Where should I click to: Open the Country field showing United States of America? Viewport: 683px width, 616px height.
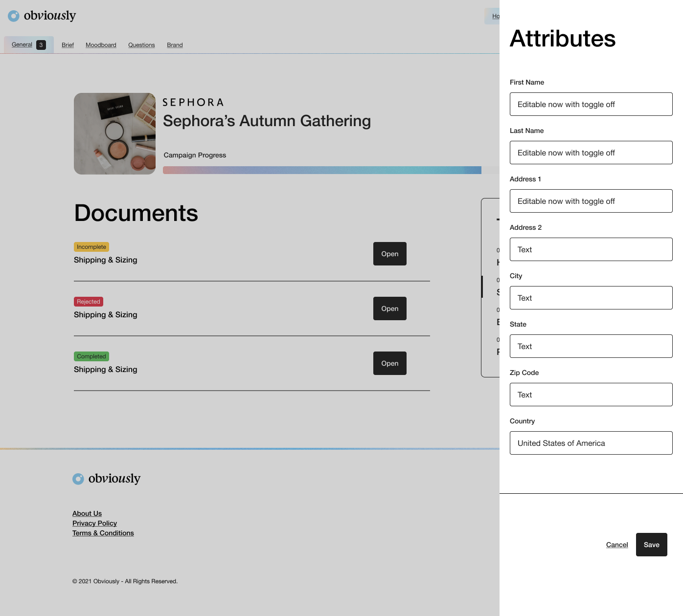591,443
